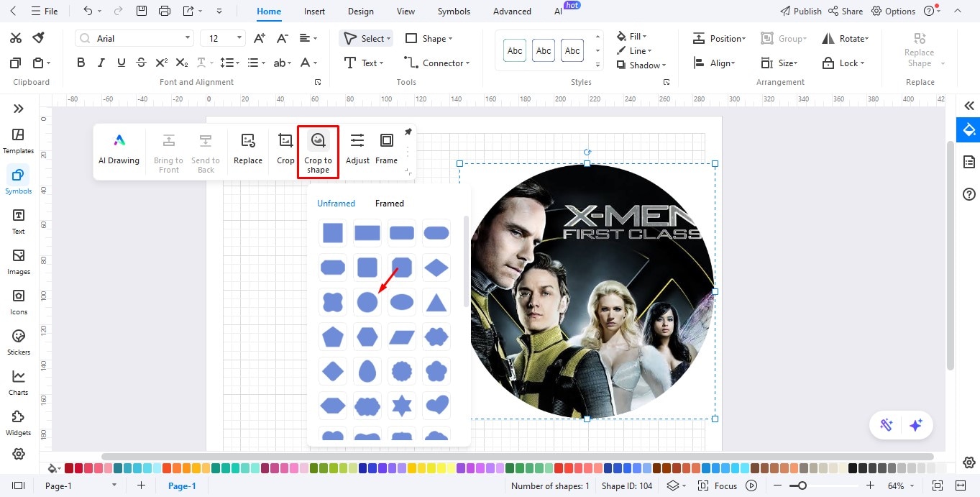
Task: Click Crop to shape button
Action: (x=318, y=152)
